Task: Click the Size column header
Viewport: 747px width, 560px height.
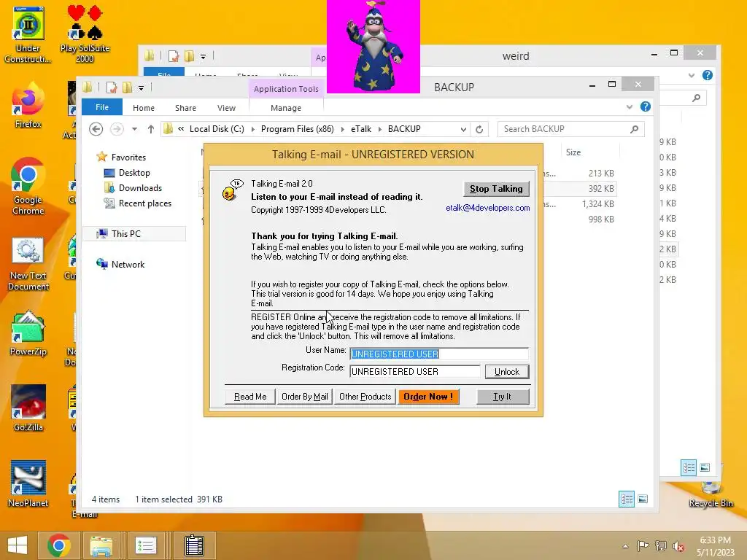Action: click(x=573, y=152)
